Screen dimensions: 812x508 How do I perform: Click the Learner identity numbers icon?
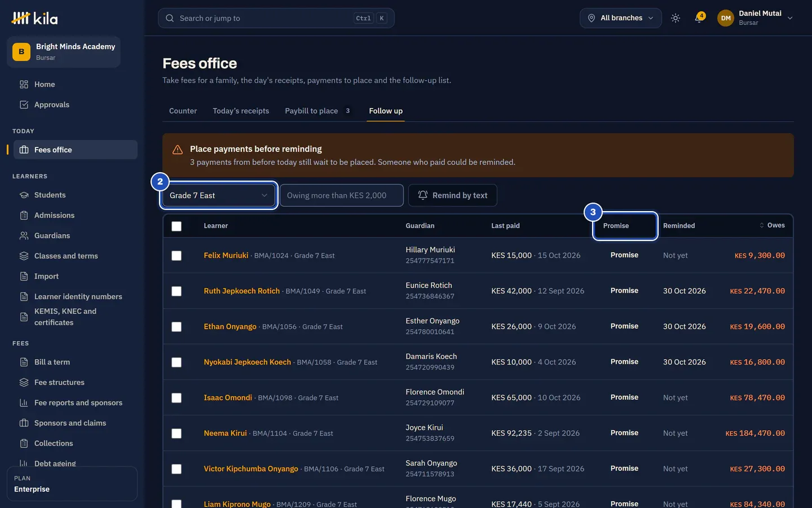click(x=24, y=296)
